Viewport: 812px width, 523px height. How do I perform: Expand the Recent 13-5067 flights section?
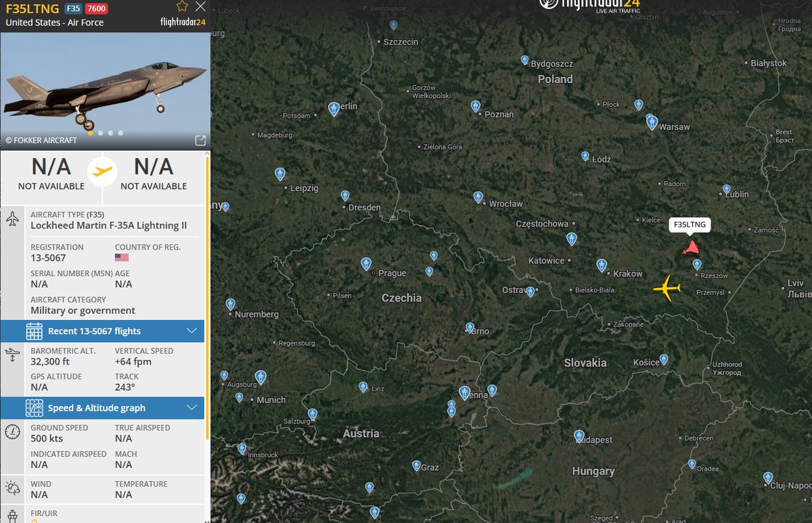(102, 331)
